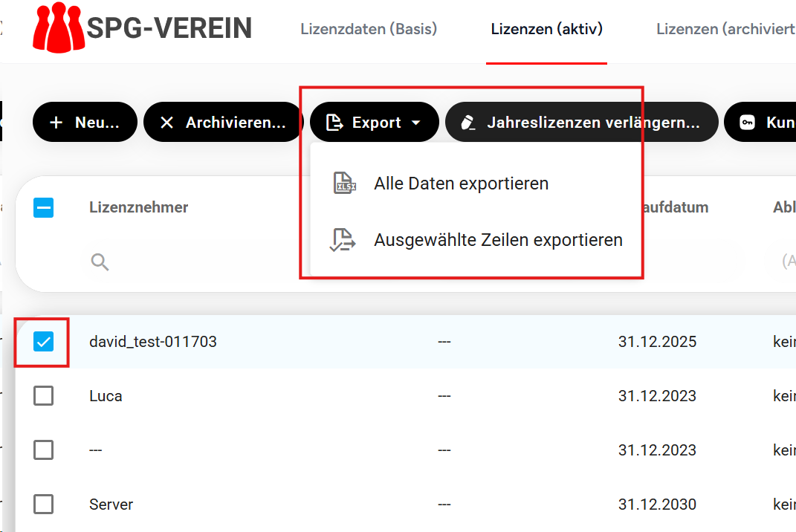Collapse the Export dropdown arrow
796x532 pixels.
click(x=416, y=123)
